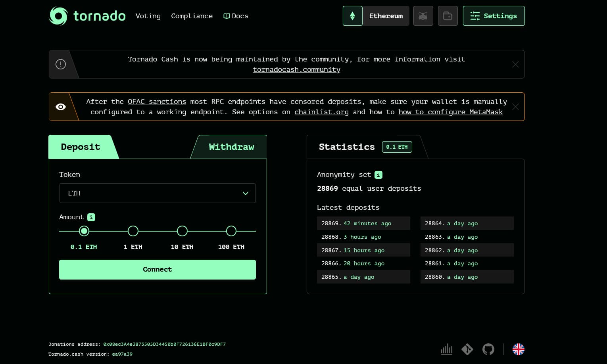Click deposit entry 28867, 15 hours ago
607x364 pixels.
(363, 250)
